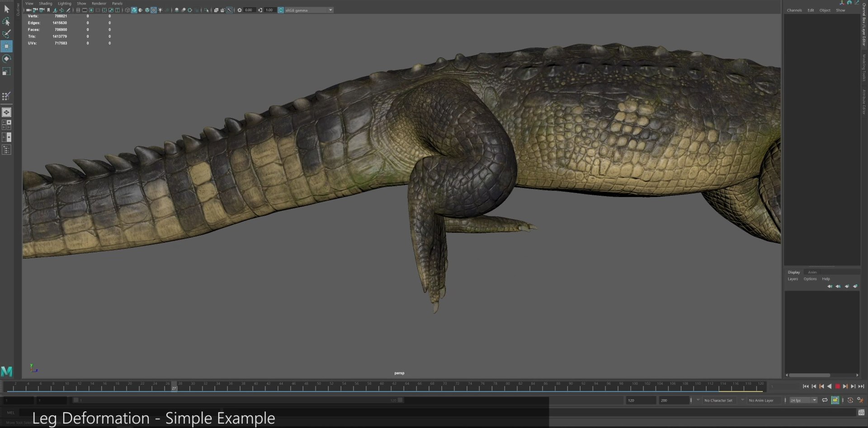Activate the Lasso Select tool

click(6, 21)
